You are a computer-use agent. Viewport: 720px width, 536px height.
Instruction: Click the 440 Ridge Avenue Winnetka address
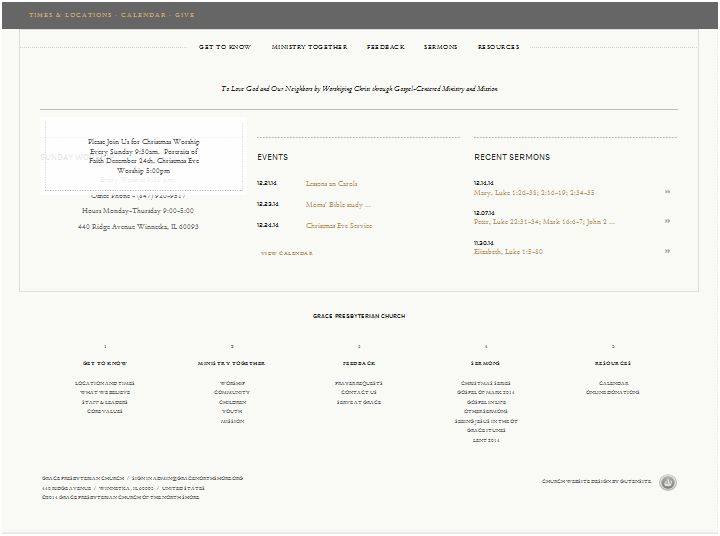click(x=138, y=226)
